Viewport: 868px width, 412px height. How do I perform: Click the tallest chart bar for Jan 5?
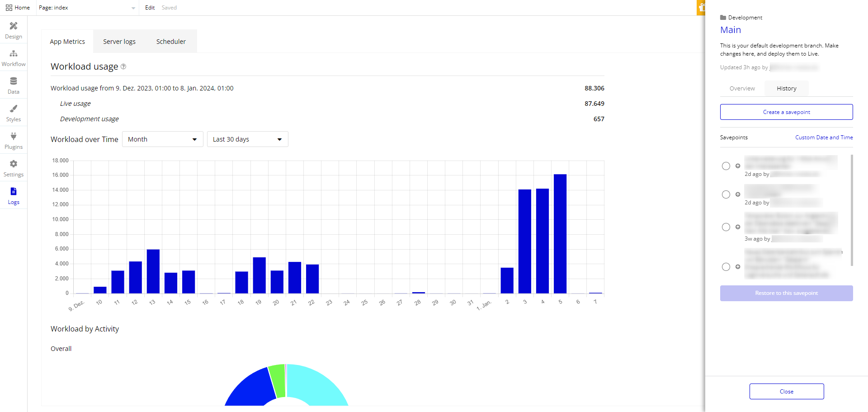[560, 234]
